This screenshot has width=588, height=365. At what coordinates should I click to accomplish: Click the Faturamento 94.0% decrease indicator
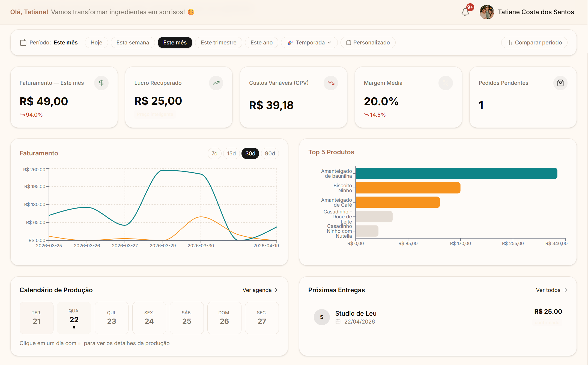pos(31,115)
